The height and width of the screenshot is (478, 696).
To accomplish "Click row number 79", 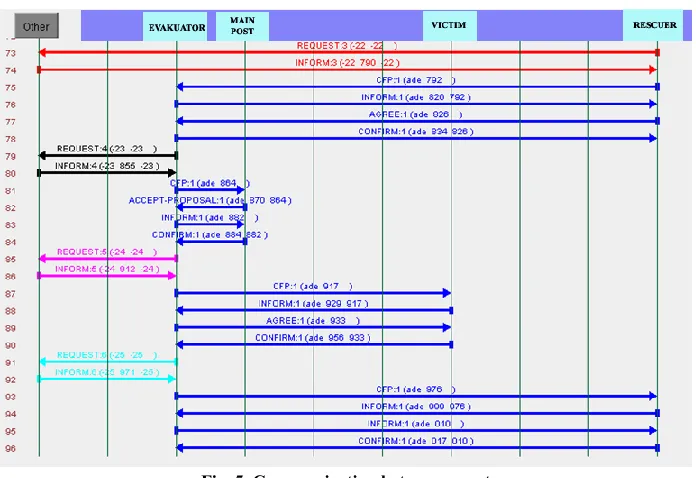I will (x=10, y=157).
